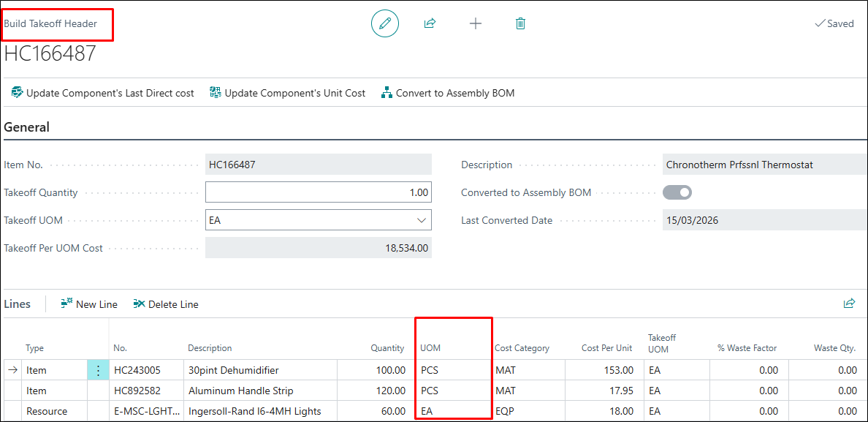Click Update Component's Last Direct cost
The image size is (868, 422).
[x=102, y=93]
